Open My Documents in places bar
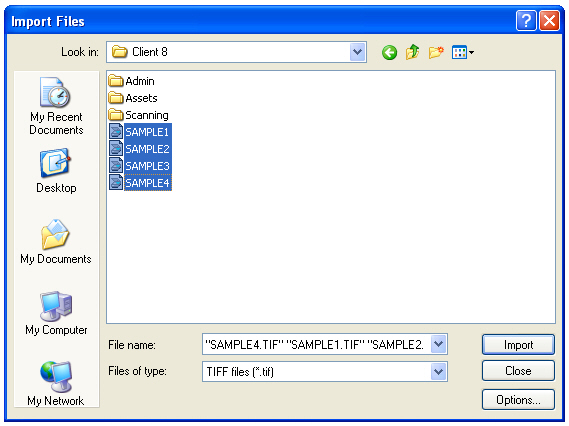 (56, 242)
